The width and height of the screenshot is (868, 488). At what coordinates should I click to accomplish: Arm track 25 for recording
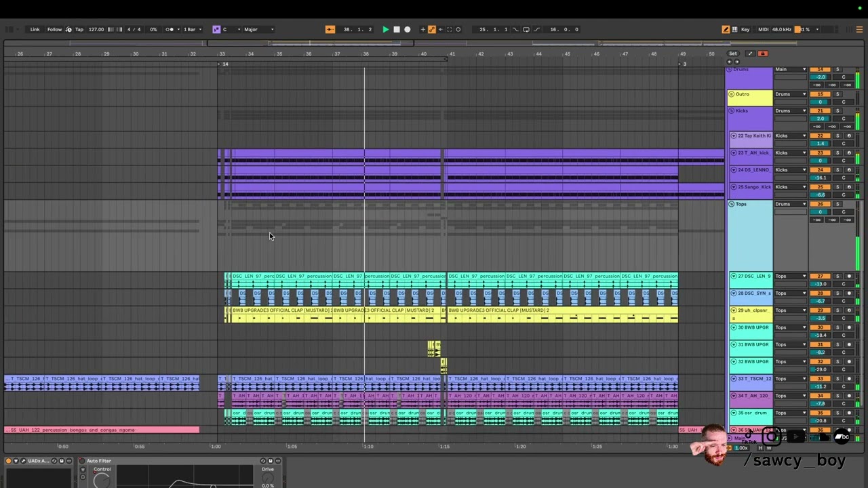(x=849, y=186)
